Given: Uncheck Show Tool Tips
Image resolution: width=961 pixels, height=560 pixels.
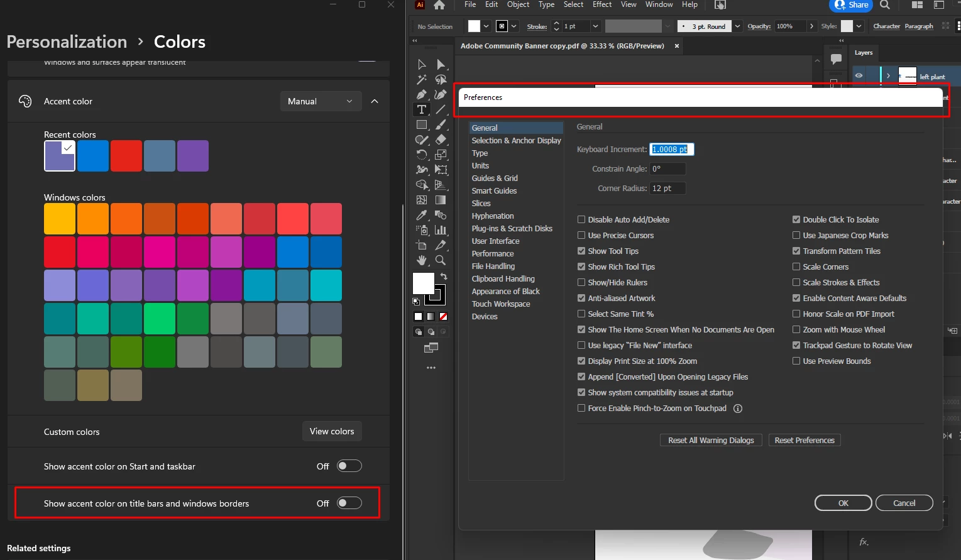Looking at the screenshot, I should pyautogui.click(x=581, y=251).
